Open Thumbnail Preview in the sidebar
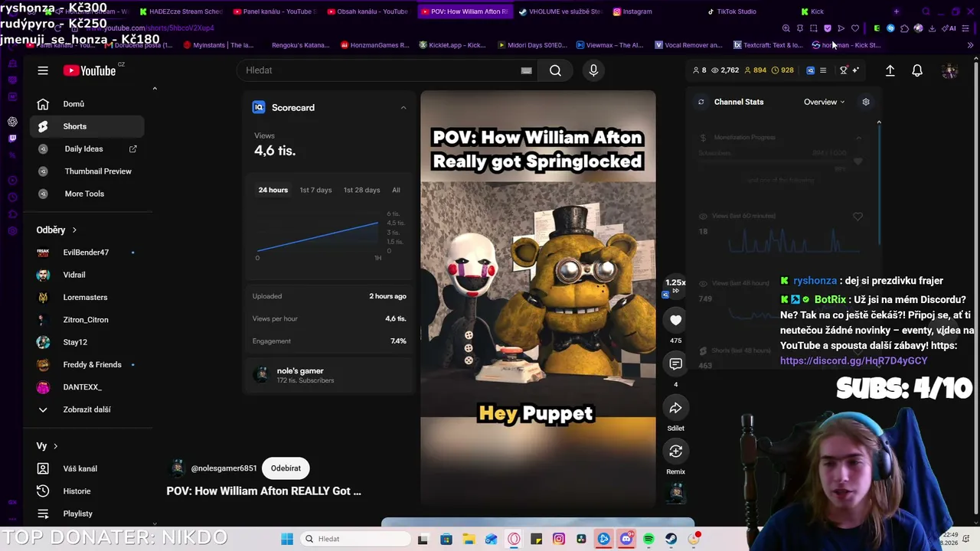Screen dimensions: 980x551 pyautogui.click(x=87, y=171)
